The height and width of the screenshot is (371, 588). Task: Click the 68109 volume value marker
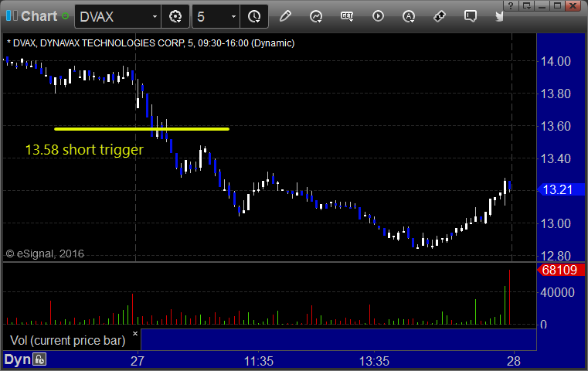(561, 270)
